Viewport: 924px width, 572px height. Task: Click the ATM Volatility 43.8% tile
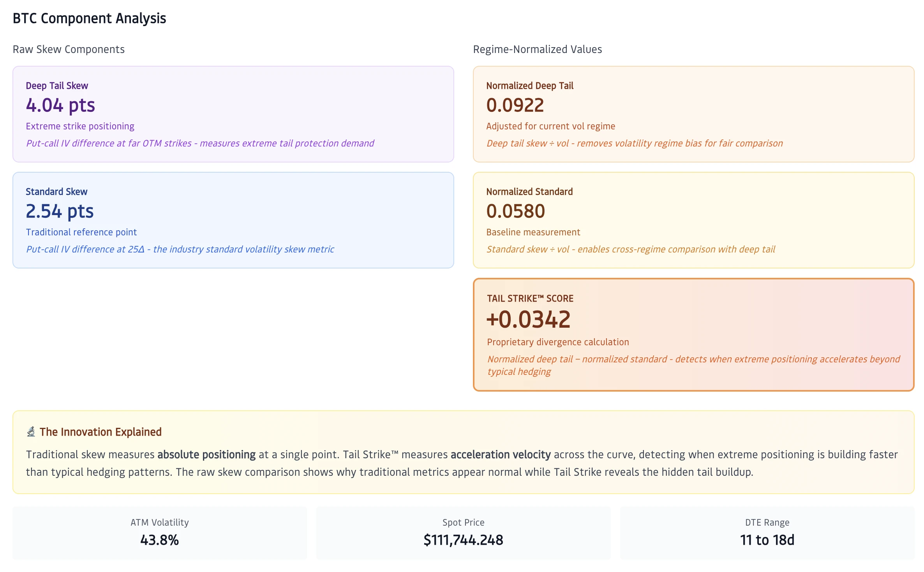159,533
